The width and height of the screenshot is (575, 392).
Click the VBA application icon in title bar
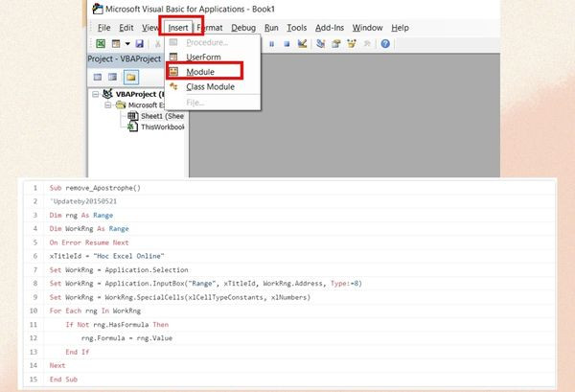(98, 9)
